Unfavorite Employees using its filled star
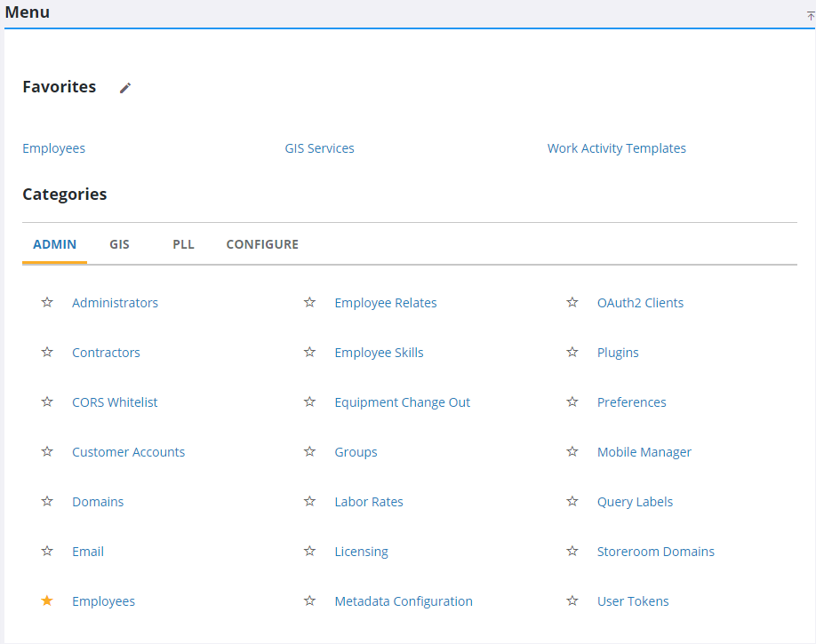Screen dimensions: 816x644 (x=47, y=601)
